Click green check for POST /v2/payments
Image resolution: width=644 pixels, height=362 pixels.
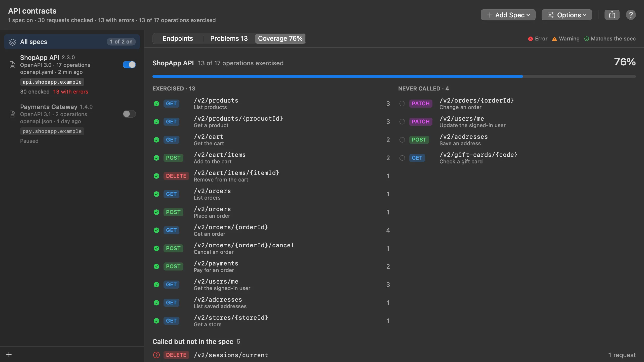156,266
